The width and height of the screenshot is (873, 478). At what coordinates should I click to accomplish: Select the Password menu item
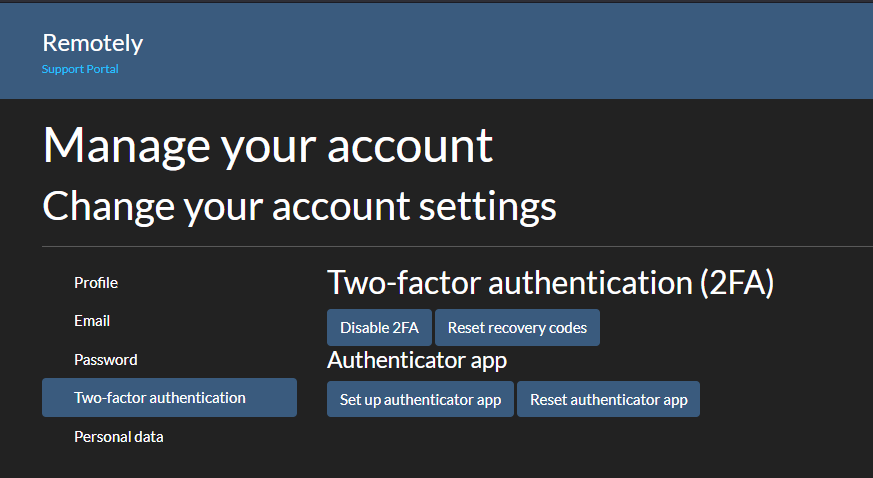tap(106, 359)
